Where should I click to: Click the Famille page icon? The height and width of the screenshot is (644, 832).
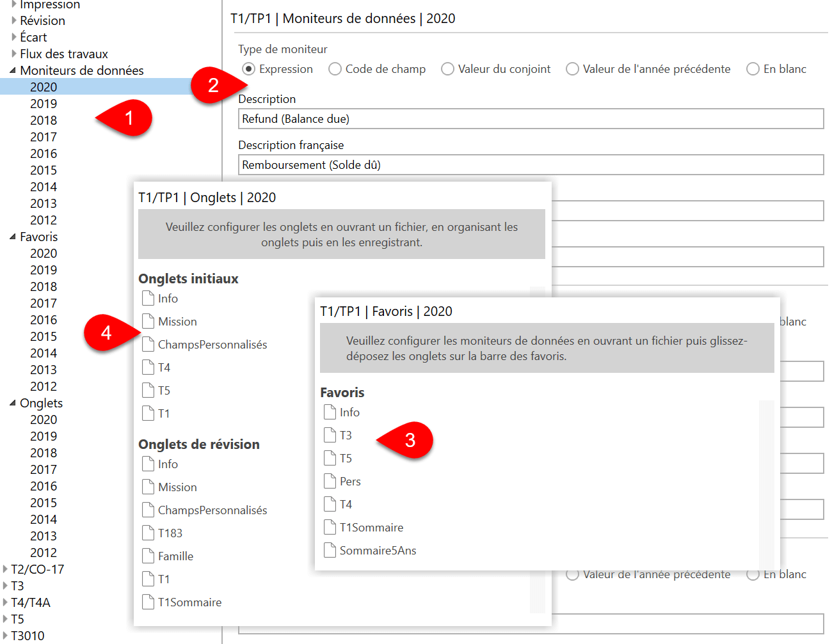[148, 556]
